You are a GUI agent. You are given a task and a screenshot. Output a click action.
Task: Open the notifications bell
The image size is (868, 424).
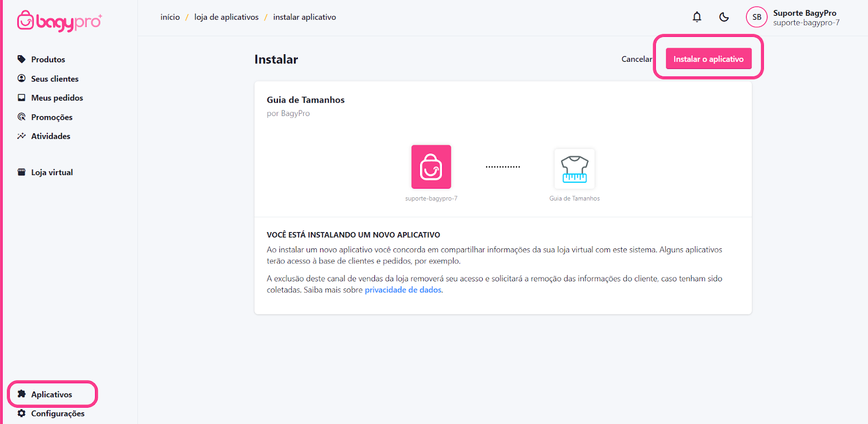(697, 17)
